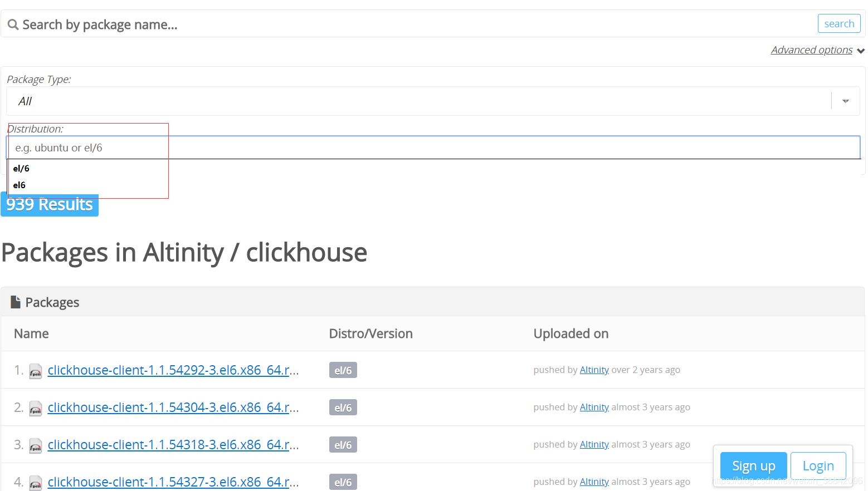Choose 'el6' from distribution suggestions

pos(19,185)
